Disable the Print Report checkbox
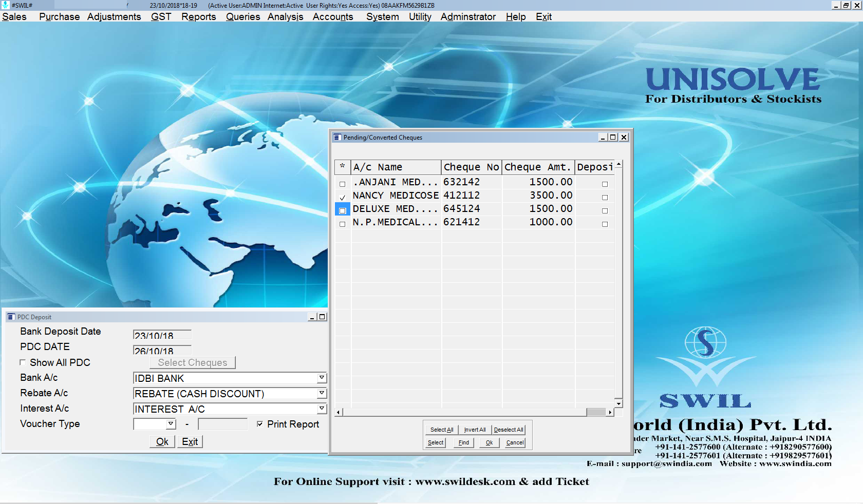The height and width of the screenshot is (504, 863). pyautogui.click(x=260, y=424)
